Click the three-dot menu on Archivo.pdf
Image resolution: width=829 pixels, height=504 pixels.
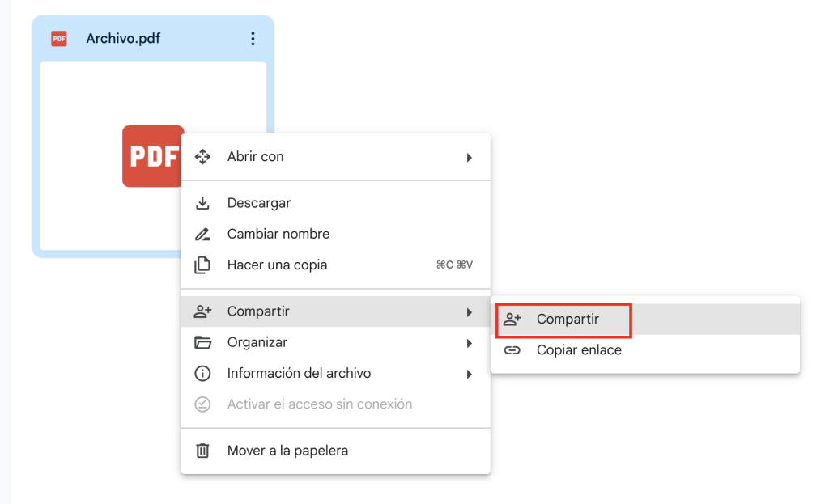click(x=253, y=39)
